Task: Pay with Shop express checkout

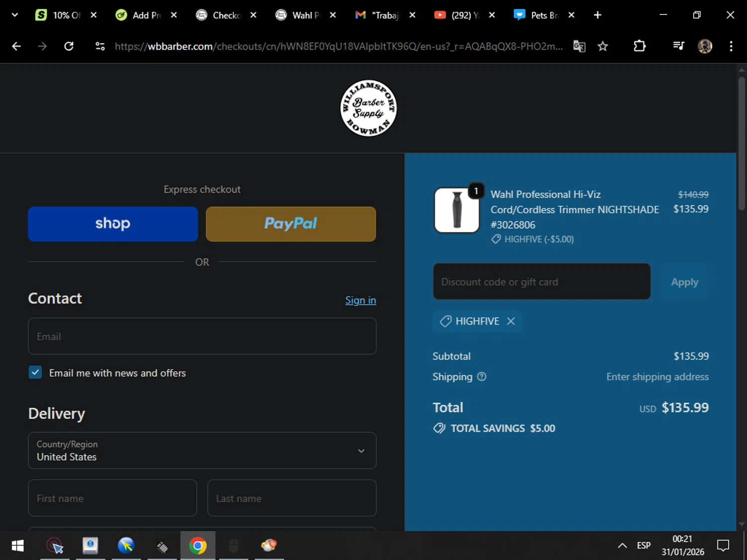Action: (113, 224)
